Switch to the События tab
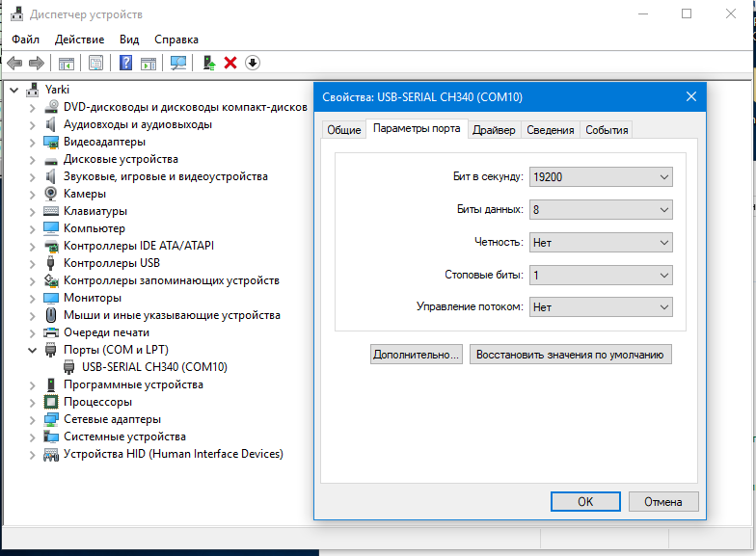The width and height of the screenshot is (756, 556). 607,130
